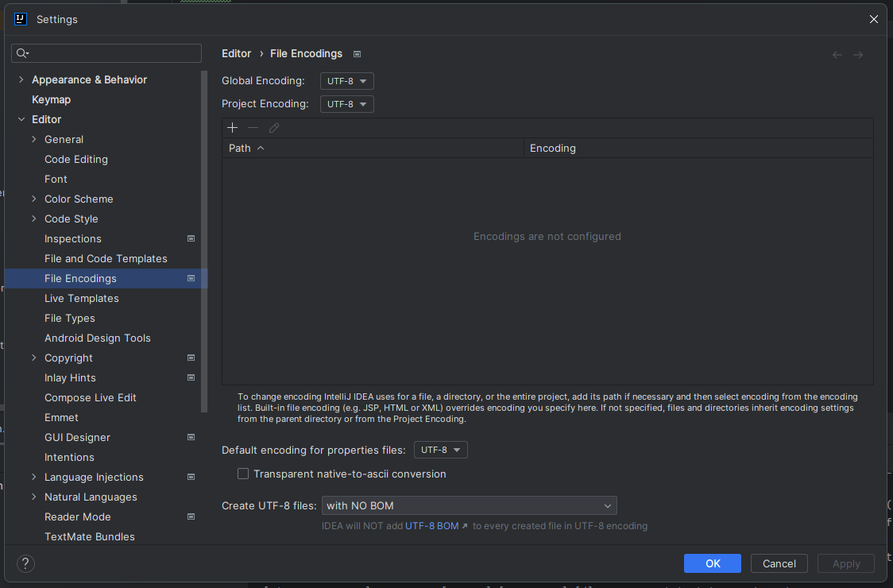Click the forward navigation arrow
The height and width of the screenshot is (588, 893).
point(858,55)
